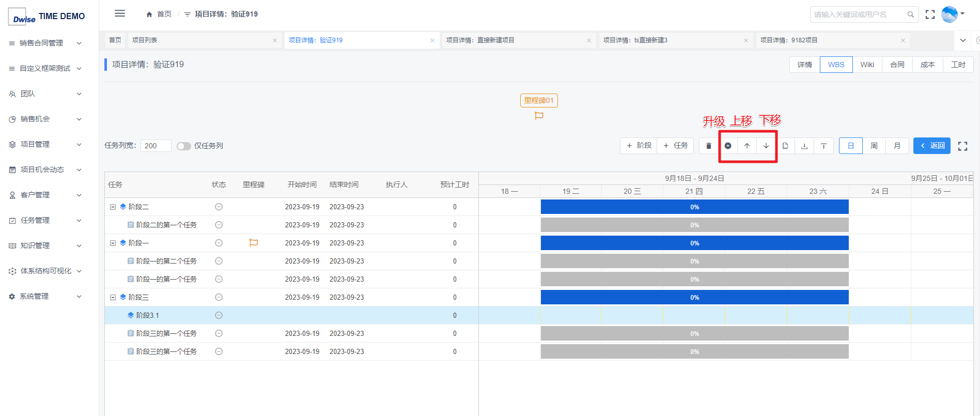Click the upload/export icon in the WBS toolbar
Viewport: 980px width, 416px height.
point(823,146)
